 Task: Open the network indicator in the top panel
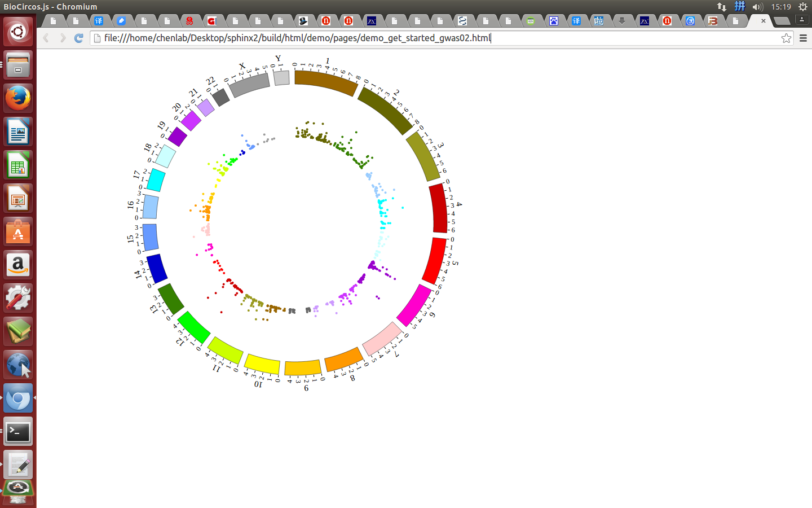coord(722,7)
